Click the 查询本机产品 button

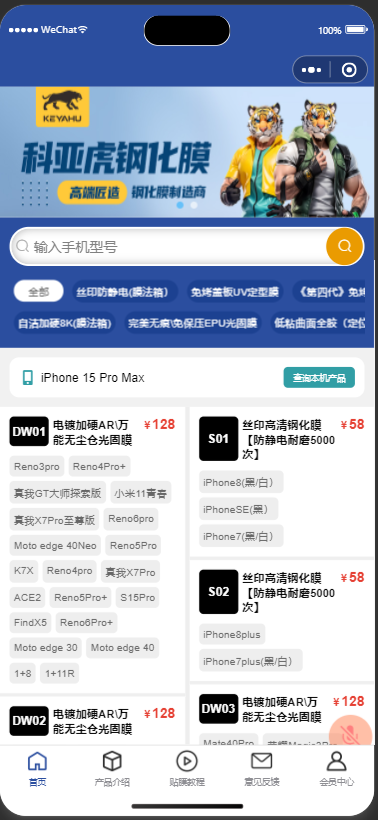click(x=319, y=378)
